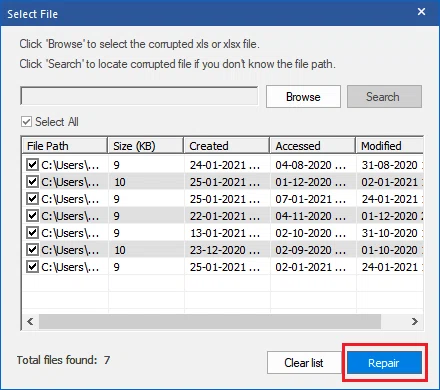The width and height of the screenshot is (440, 390).
Task: Sort by the File Path column header
Action: pyautogui.click(x=65, y=146)
